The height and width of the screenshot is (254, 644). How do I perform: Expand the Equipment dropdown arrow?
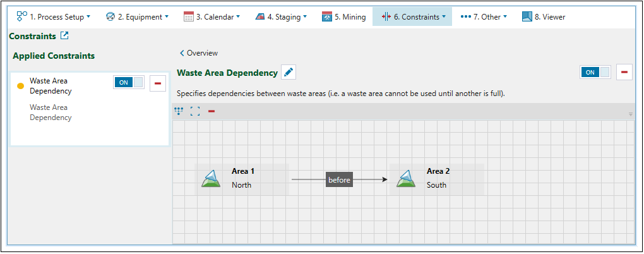(166, 17)
